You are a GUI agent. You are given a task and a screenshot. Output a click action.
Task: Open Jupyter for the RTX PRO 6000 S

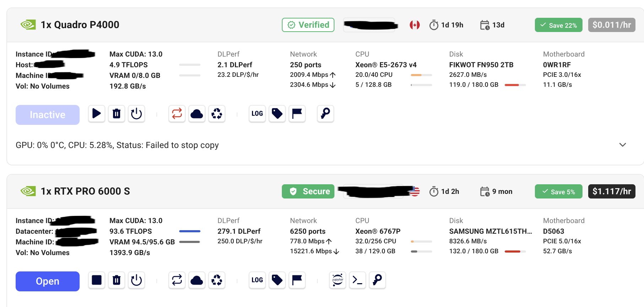338,280
